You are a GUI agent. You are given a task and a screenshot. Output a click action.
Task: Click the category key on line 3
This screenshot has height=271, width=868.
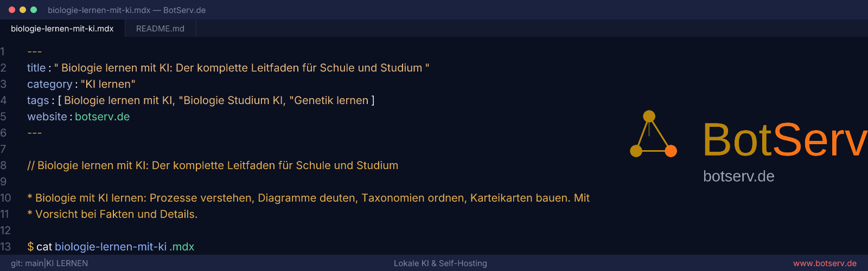(x=49, y=84)
